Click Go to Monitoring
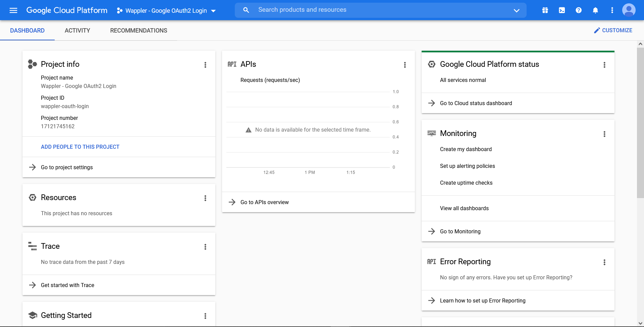Viewport: 644px width, 327px height. tap(460, 231)
